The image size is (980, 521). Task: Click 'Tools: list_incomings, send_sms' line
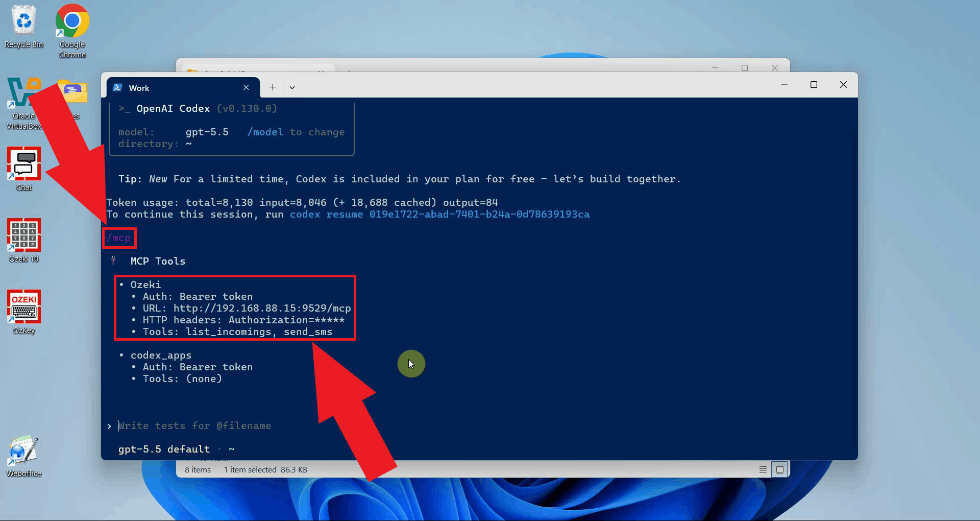(x=237, y=331)
